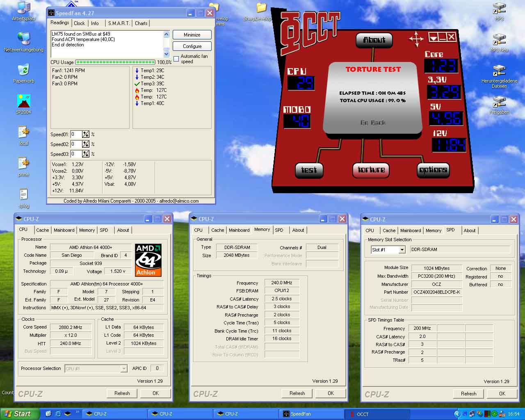This screenshot has height=420, width=525.
Task: Click OCCT options button
Action: 433,170
